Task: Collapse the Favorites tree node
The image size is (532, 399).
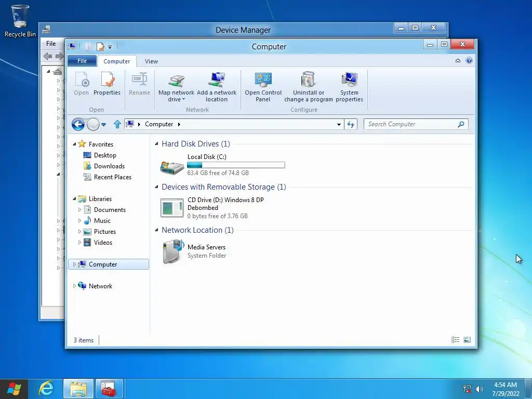Action: tap(74, 144)
